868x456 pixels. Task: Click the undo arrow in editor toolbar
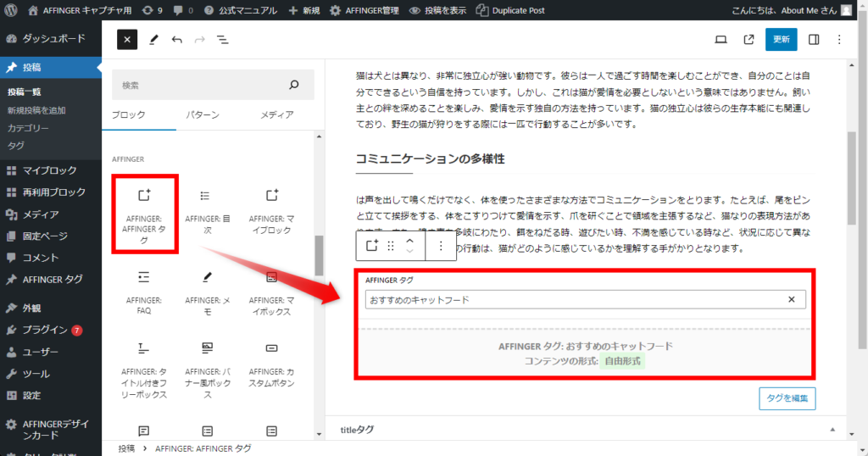click(177, 40)
